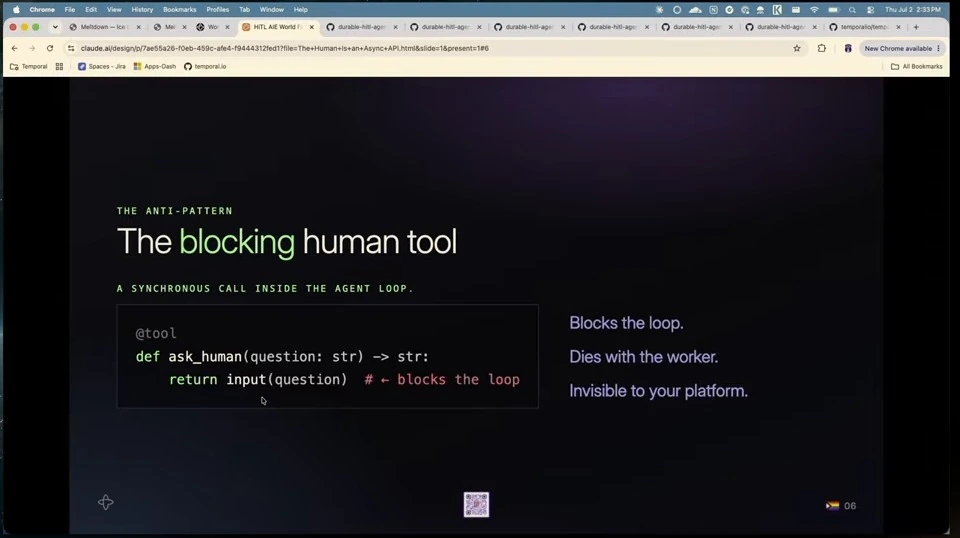This screenshot has width=960, height=538.
Task: Open the Profiles menu
Action: [217, 10]
